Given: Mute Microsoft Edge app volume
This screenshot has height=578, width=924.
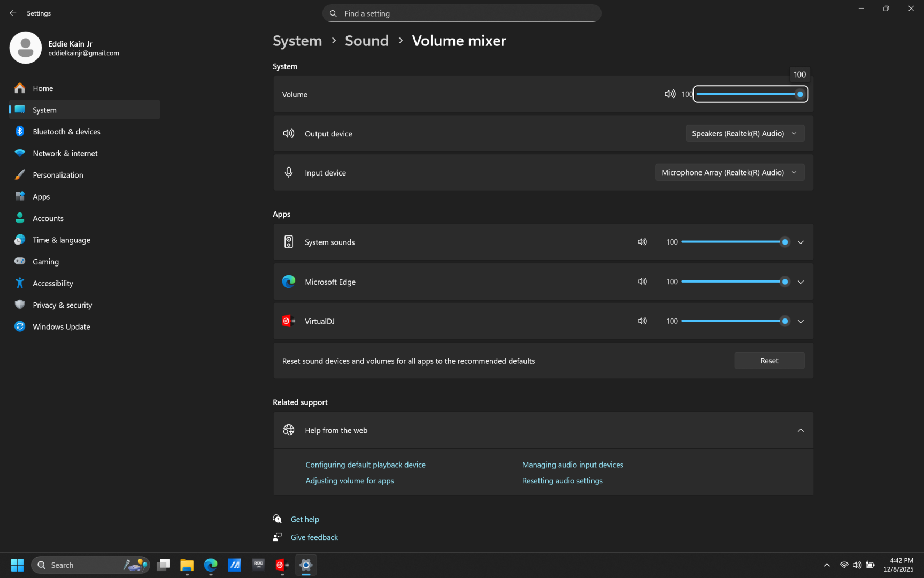Looking at the screenshot, I should [x=642, y=282].
